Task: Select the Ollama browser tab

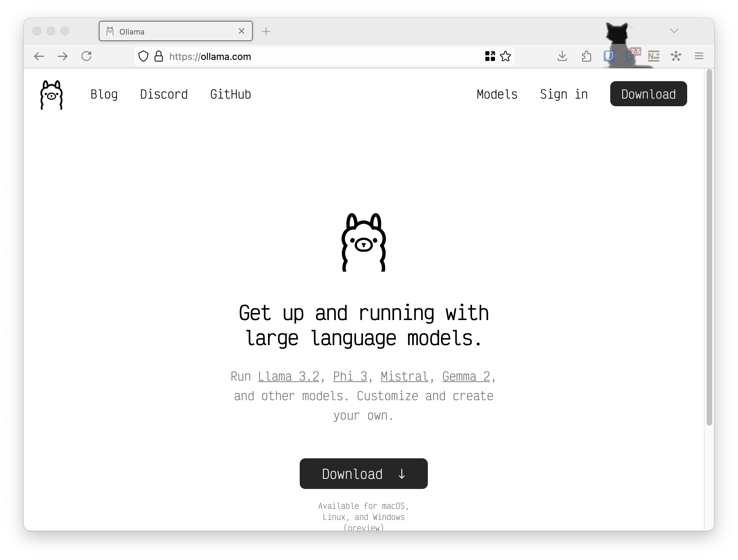Action: [176, 31]
